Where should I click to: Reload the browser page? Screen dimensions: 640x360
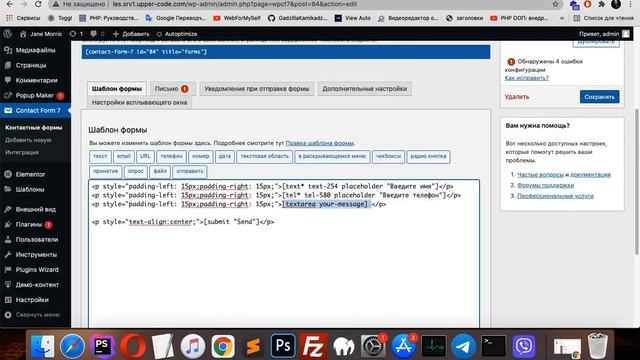pyautogui.click(x=38, y=4)
